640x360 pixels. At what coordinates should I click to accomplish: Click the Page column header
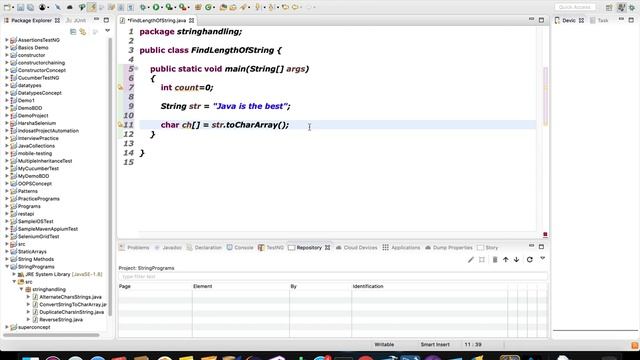point(155,286)
